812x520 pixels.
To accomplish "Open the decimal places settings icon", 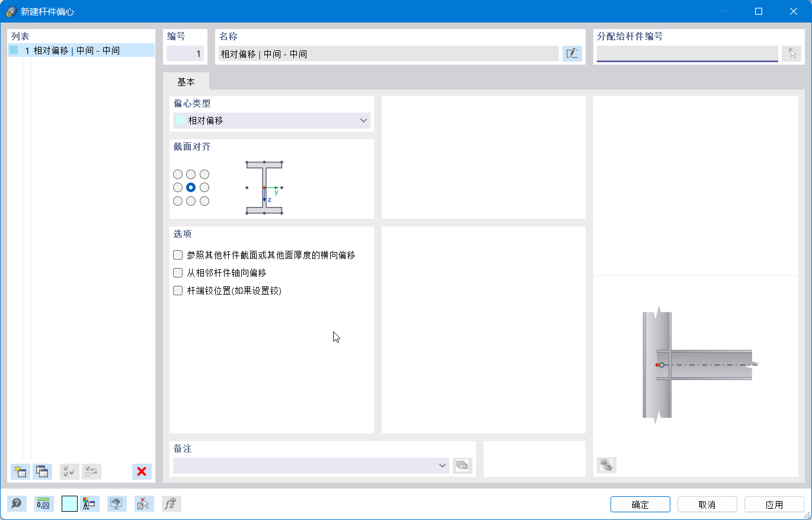I will (43, 503).
